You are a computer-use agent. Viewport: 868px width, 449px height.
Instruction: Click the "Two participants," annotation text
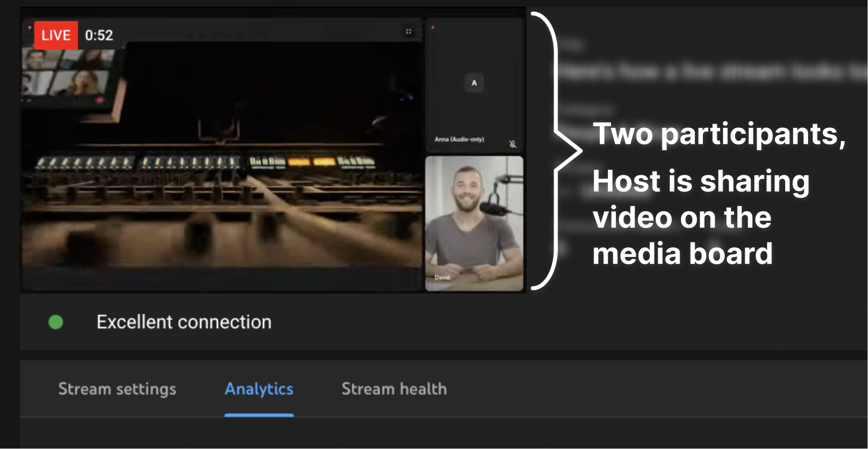pos(719,134)
